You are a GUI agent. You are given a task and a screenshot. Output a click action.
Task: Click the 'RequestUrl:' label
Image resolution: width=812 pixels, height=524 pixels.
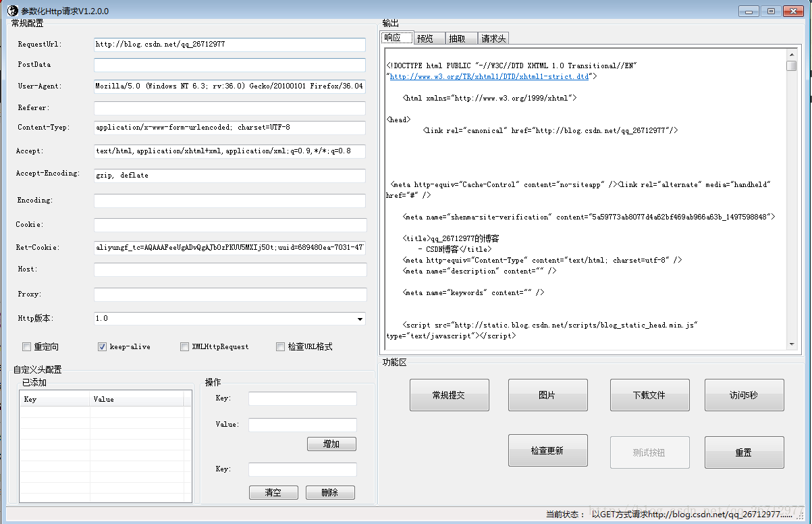40,45
